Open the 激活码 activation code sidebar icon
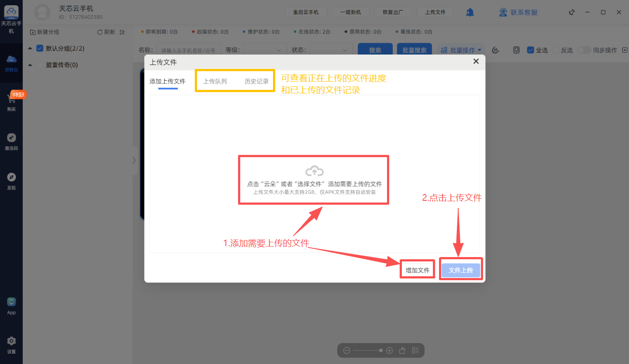The width and height of the screenshot is (629, 364). [x=11, y=138]
